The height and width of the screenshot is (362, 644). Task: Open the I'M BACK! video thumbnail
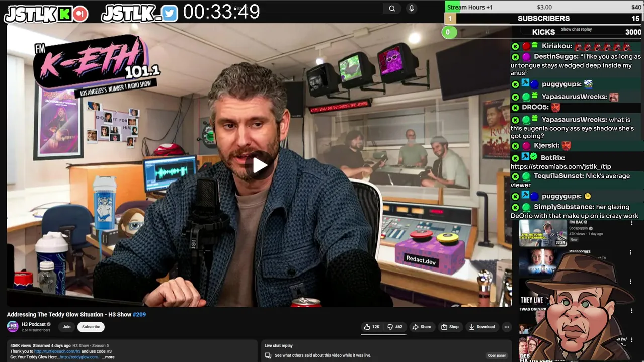[542, 233]
